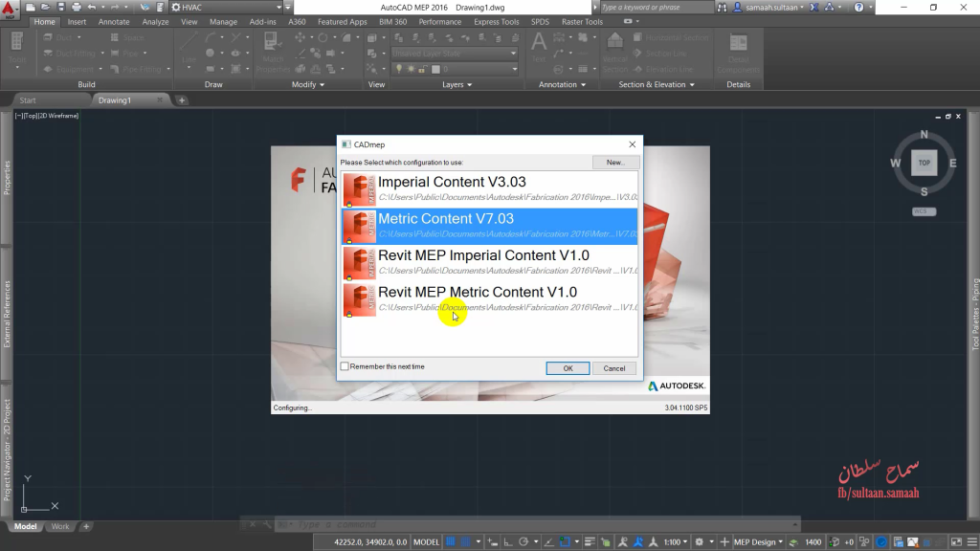Viewport: 980px width, 551px height.
Task: Click the Text annotation tool
Action: (538, 48)
